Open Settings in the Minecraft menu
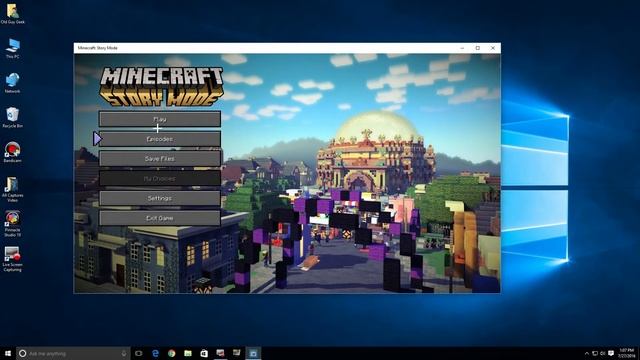 [x=160, y=198]
